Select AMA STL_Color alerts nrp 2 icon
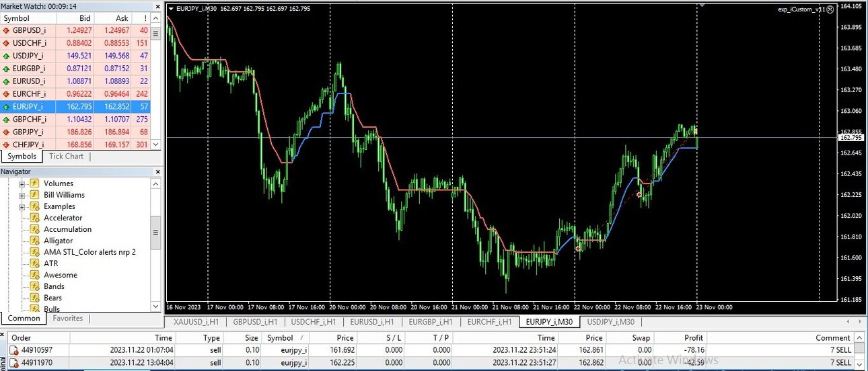The image size is (868, 371). (34, 252)
